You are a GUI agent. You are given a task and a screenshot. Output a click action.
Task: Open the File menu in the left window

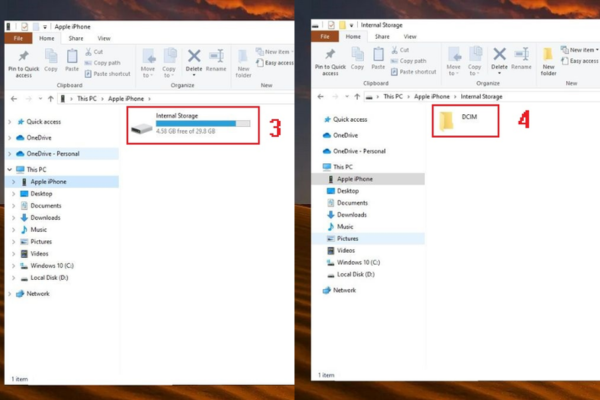click(x=19, y=35)
